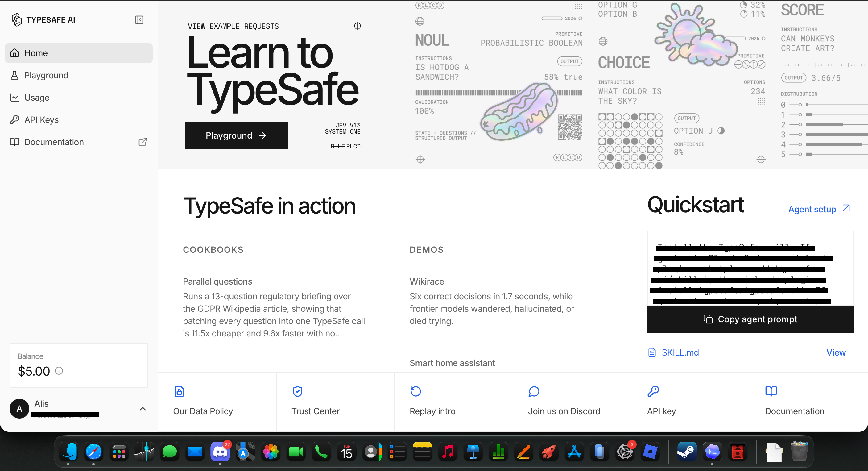Follow the Agent setup link
This screenshot has width=868, height=471.
pos(819,209)
